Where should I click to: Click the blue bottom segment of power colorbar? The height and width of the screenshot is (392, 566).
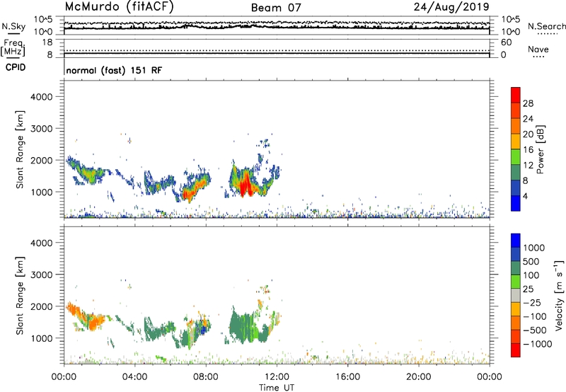(x=516, y=203)
